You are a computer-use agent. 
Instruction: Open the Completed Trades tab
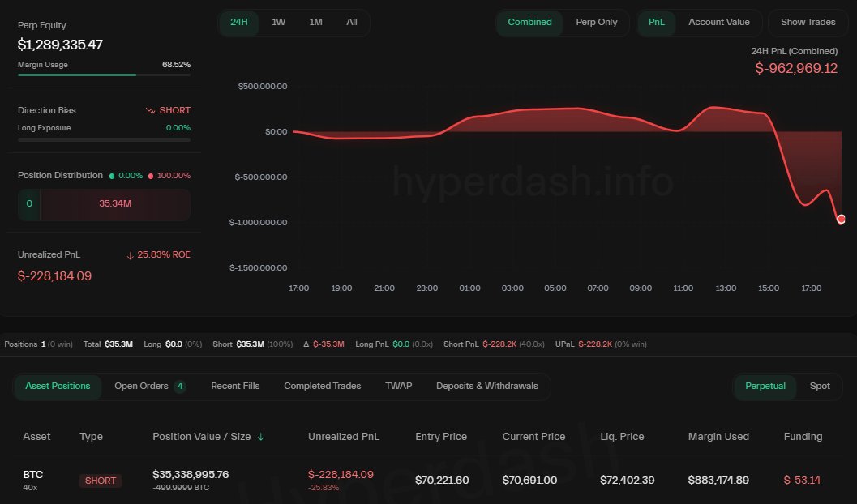pyautogui.click(x=323, y=386)
